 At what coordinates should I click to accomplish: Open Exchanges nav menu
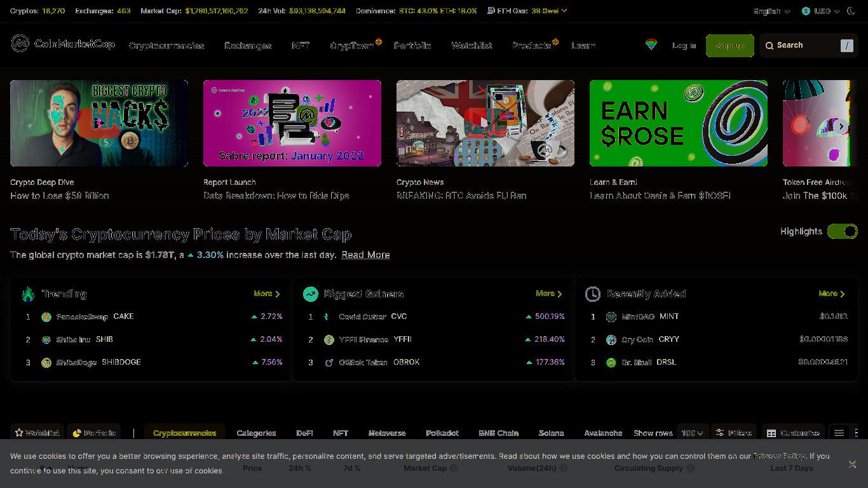pyautogui.click(x=248, y=46)
